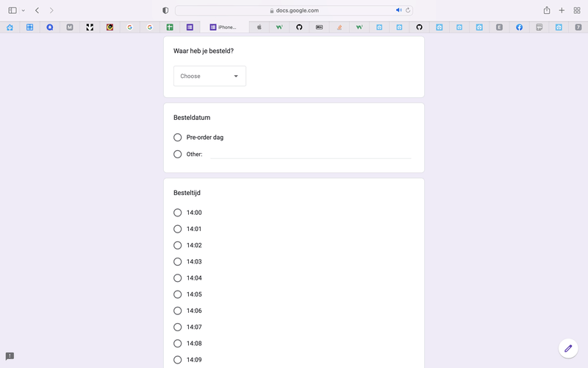Select the 14:00 radio button
The width and height of the screenshot is (588, 368).
click(178, 213)
